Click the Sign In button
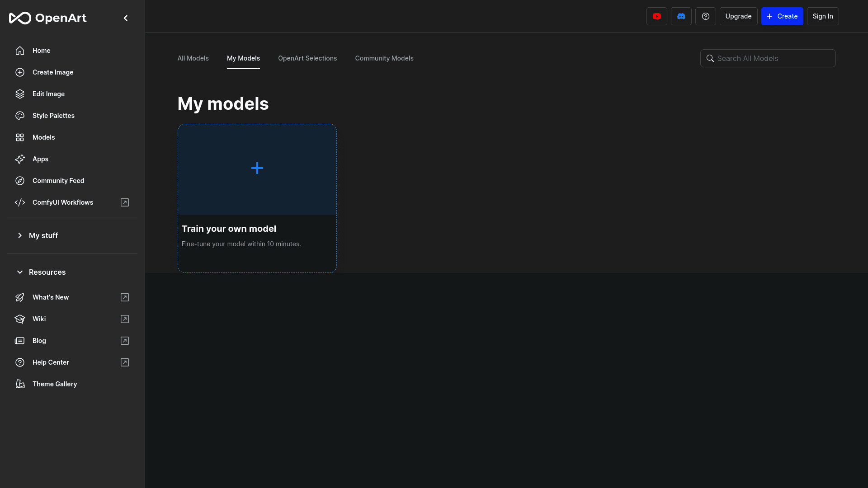The height and width of the screenshot is (488, 868). pos(822,16)
